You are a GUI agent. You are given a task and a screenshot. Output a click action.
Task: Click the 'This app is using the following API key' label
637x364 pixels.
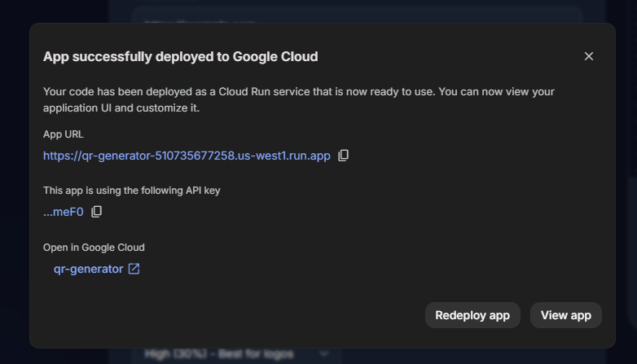(131, 191)
